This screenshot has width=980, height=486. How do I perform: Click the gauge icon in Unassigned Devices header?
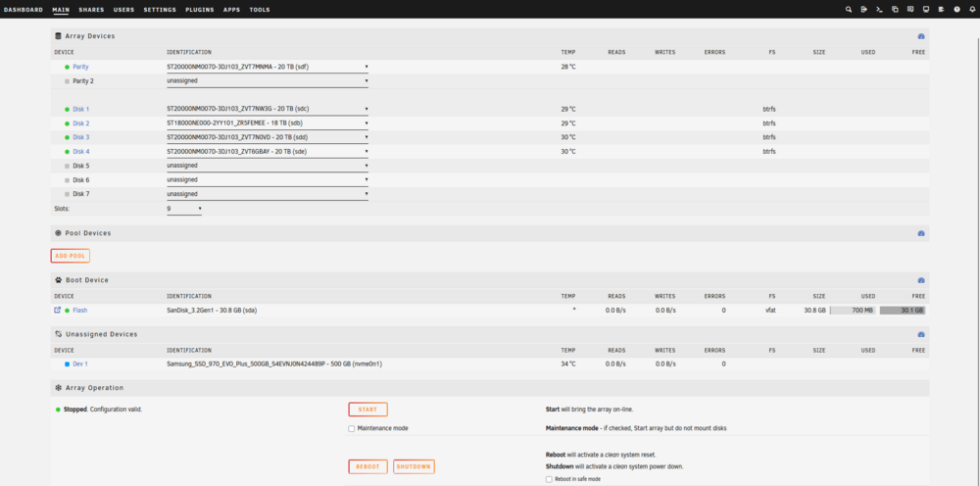coord(920,334)
